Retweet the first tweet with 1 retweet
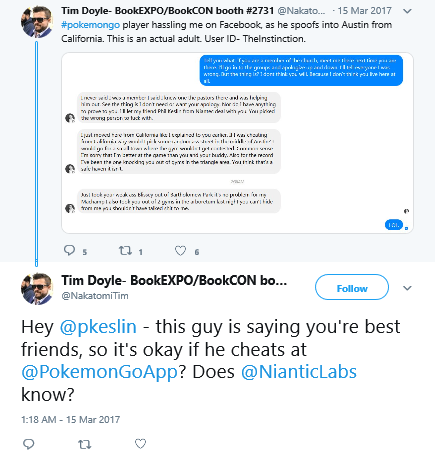 126,250
